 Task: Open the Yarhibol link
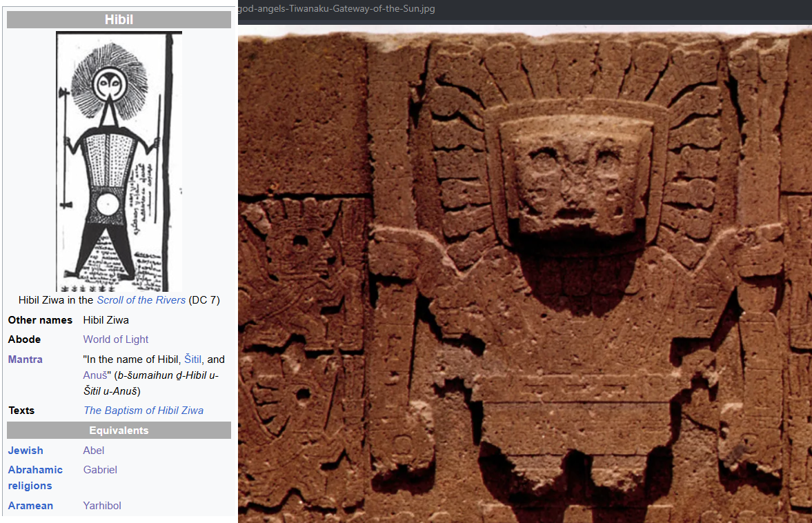click(102, 506)
